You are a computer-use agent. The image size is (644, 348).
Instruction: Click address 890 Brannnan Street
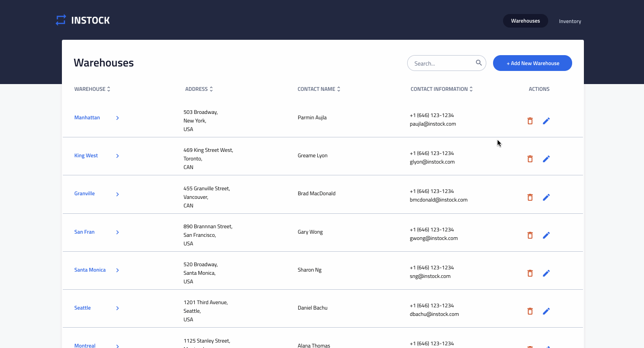point(208,226)
